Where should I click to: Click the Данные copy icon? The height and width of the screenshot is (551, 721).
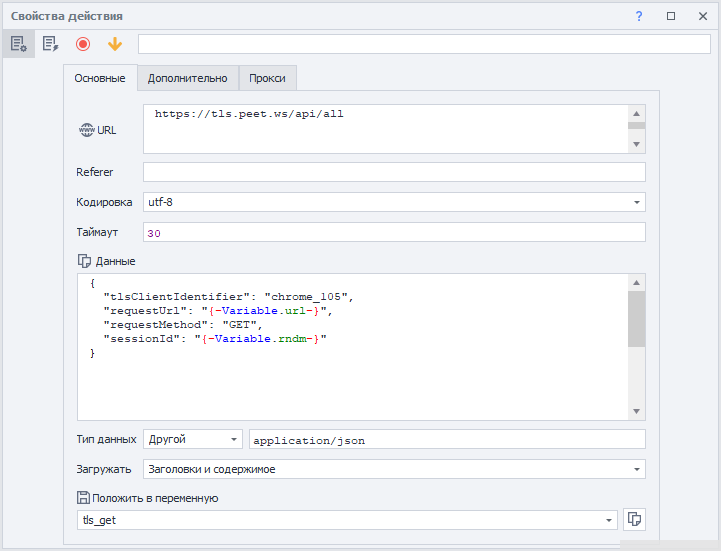85,261
